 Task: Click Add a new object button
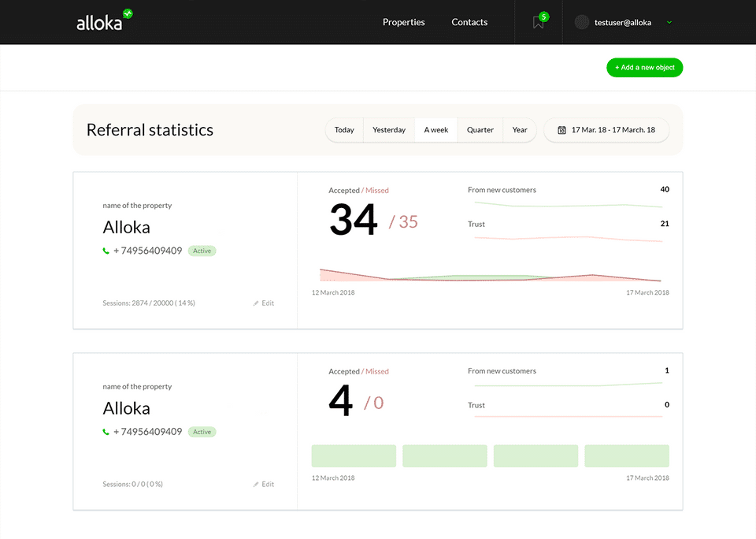(x=645, y=68)
